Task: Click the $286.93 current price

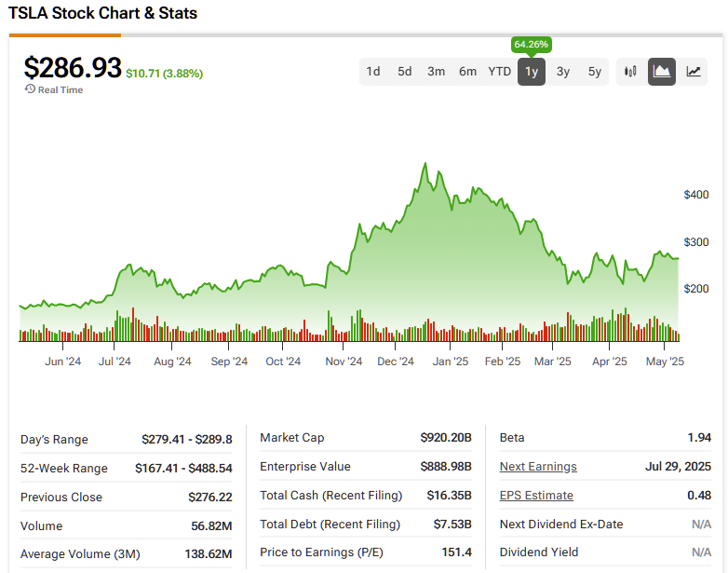Action: click(73, 67)
